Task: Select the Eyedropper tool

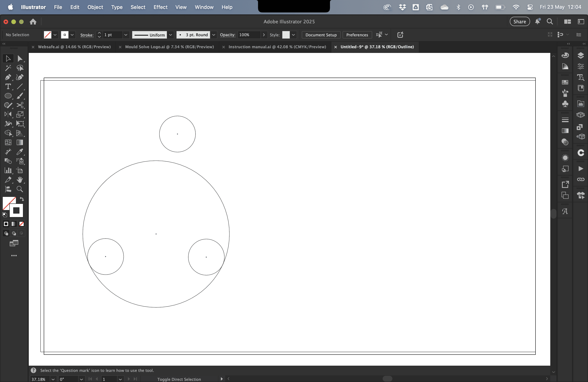Action: click(x=20, y=152)
